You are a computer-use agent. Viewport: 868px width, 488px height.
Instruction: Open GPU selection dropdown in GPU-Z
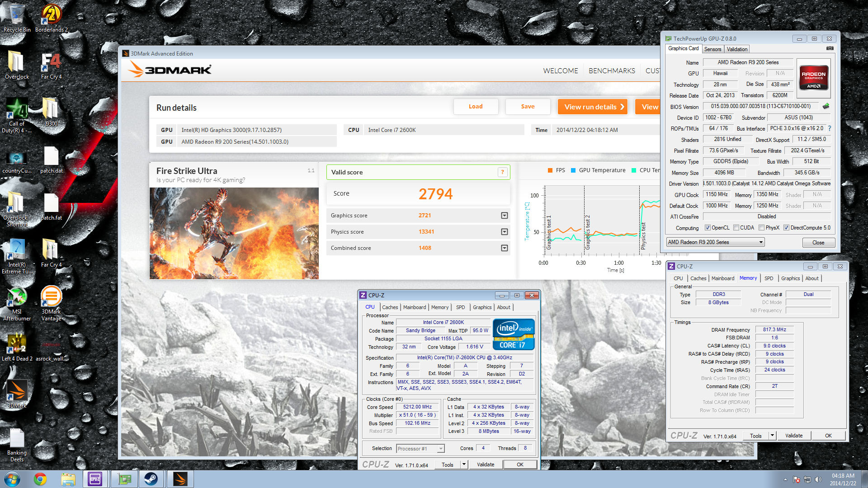click(x=715, y=242)
